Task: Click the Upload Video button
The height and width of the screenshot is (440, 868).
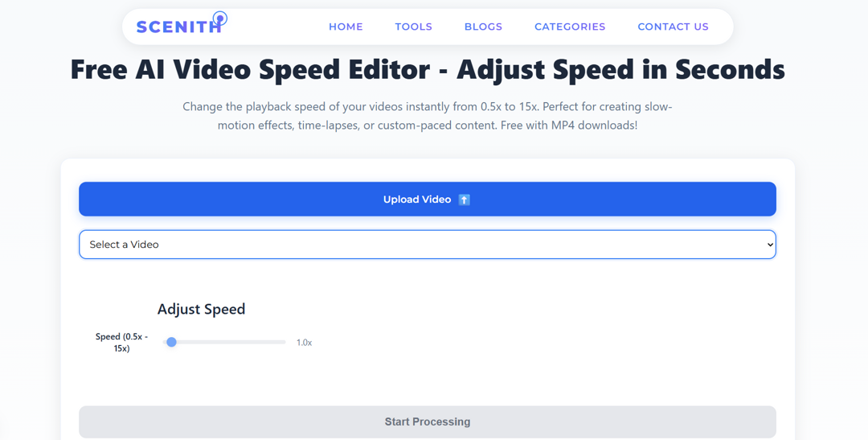Action: coord(428,199)
